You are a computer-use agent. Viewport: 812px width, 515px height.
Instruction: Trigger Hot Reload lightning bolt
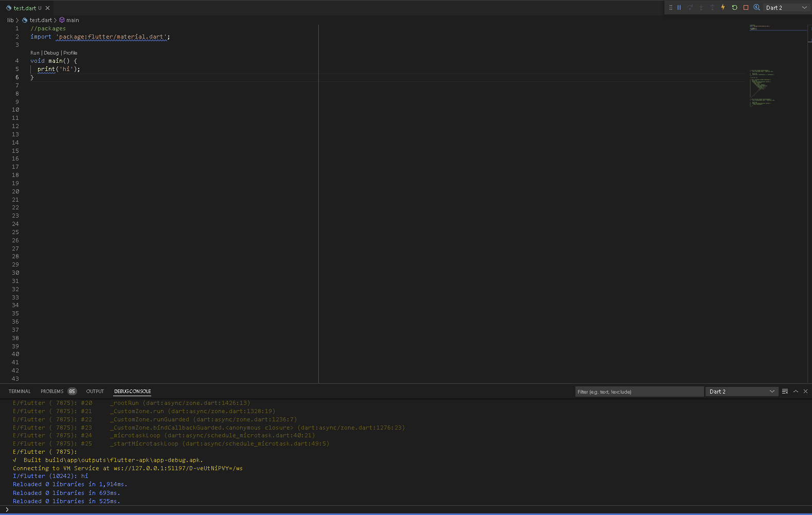click(723, 8)
